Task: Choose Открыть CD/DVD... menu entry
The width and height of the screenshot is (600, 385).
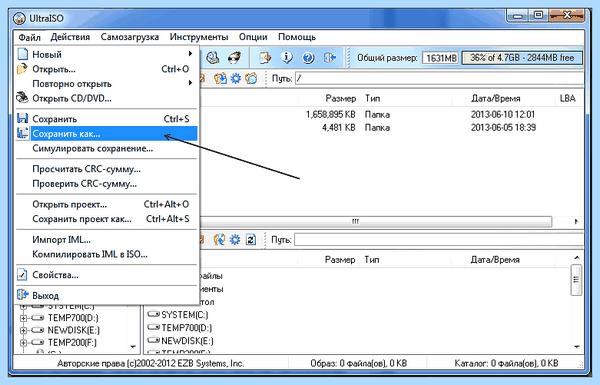Action: pos(106,98)
